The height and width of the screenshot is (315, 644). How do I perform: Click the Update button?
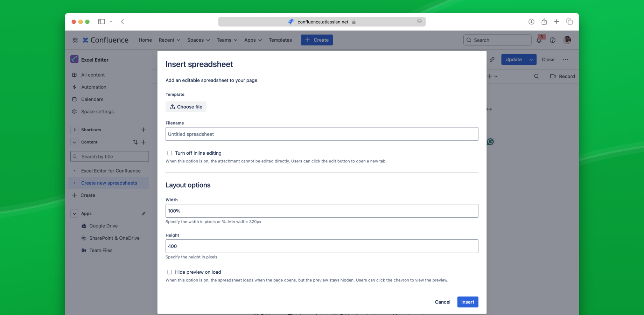pos(513,59)
